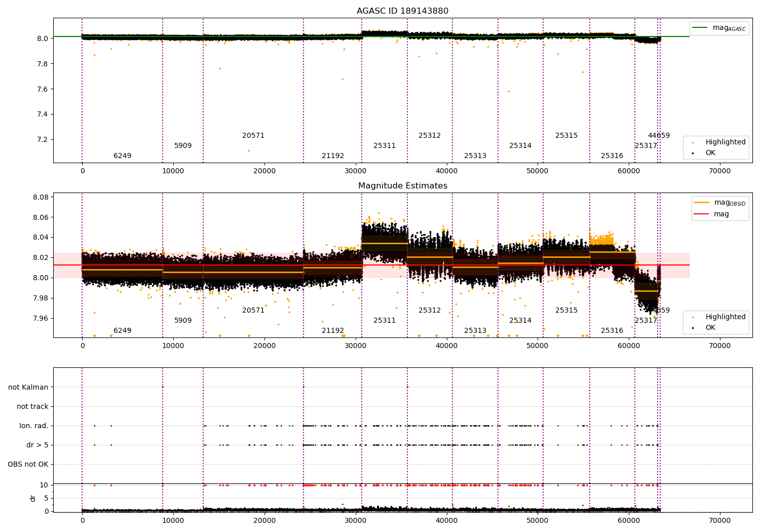Click the 30000 x-axis tick of the bottom plot
760x532 pixels.
point(355,520)
